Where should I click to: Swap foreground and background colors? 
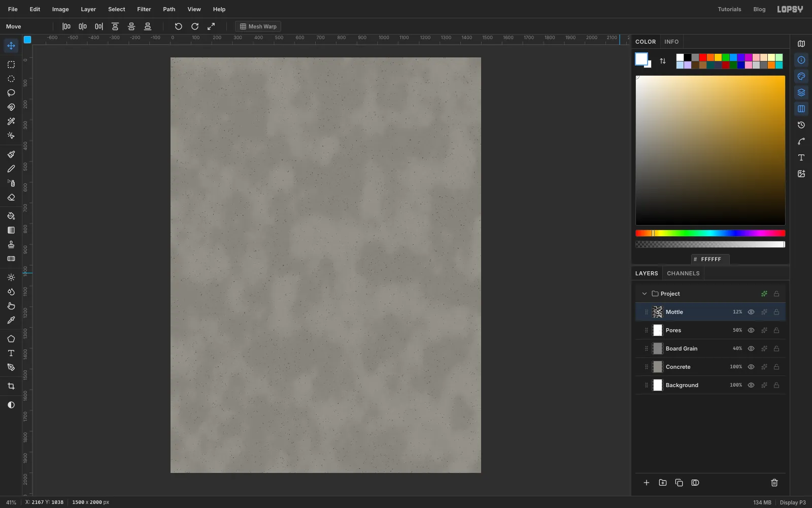pyautogui.click(x=663, y=61)
